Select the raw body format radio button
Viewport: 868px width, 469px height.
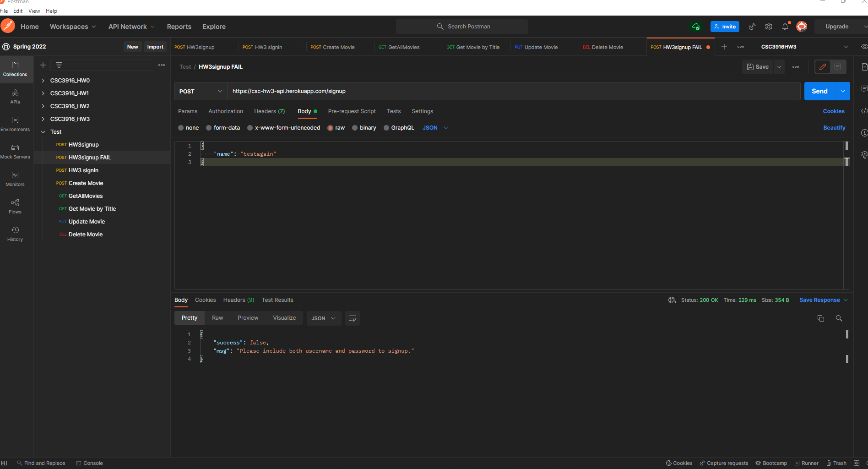pyautogui.click(x=331, y=128)
